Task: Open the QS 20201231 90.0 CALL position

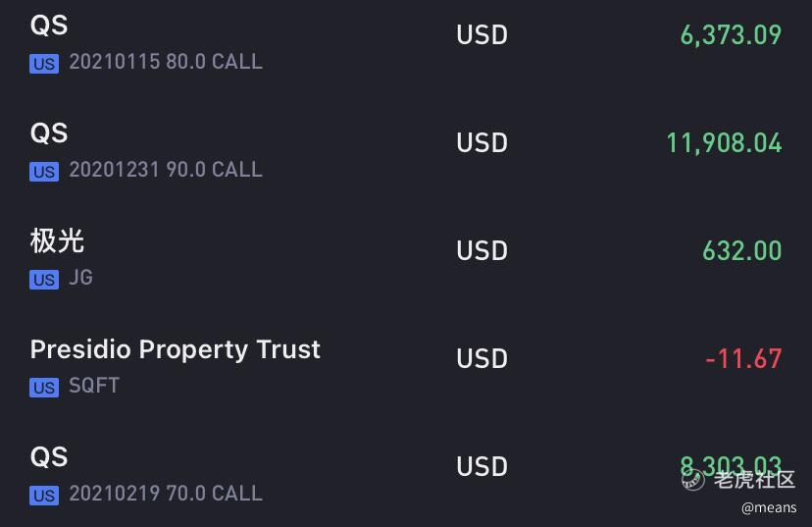Action: (406, 152)
